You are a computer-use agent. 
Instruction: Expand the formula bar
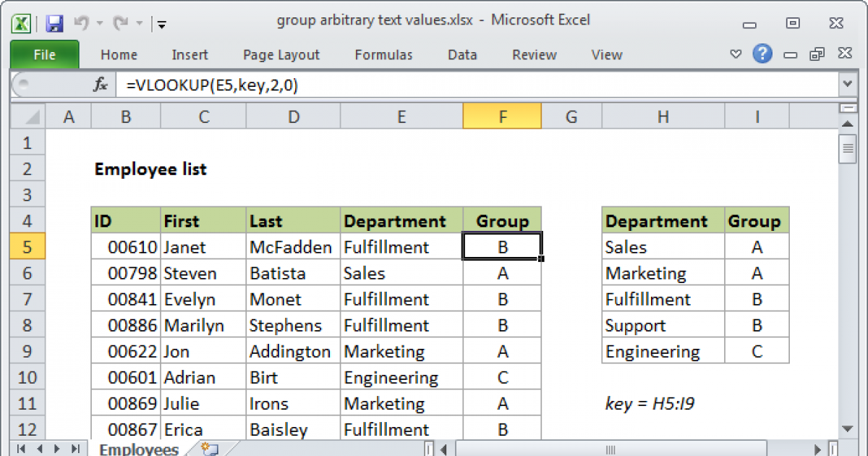pos(847,85)
